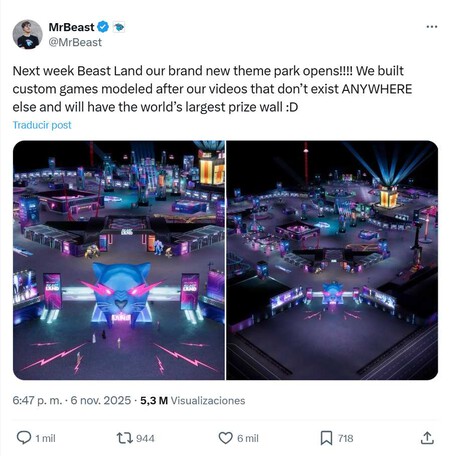Screen dimensions: 450x456
Task: Click the repost arrows icon
Action: point(125,438)
